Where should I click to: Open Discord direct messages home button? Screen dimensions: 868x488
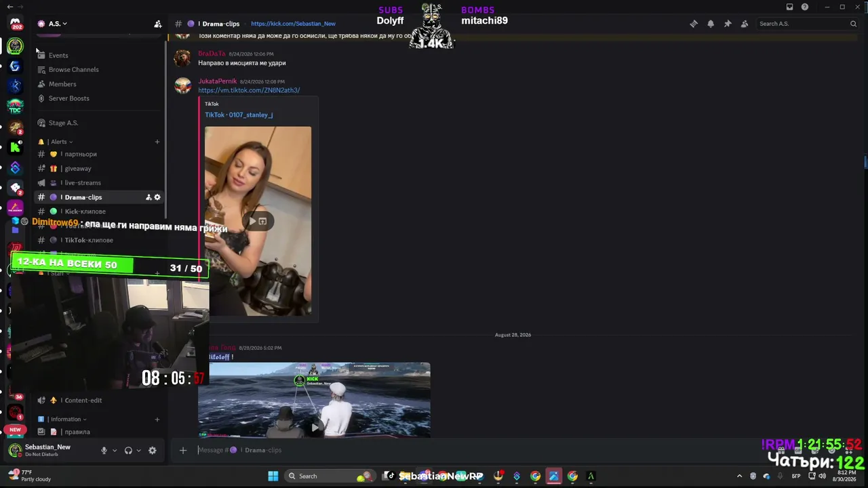point(15,24)
